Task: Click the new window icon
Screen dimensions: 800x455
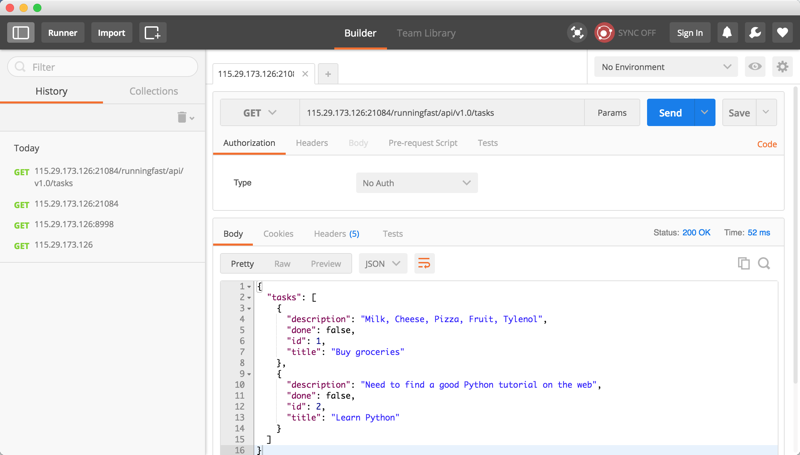Action: [152, 33]
